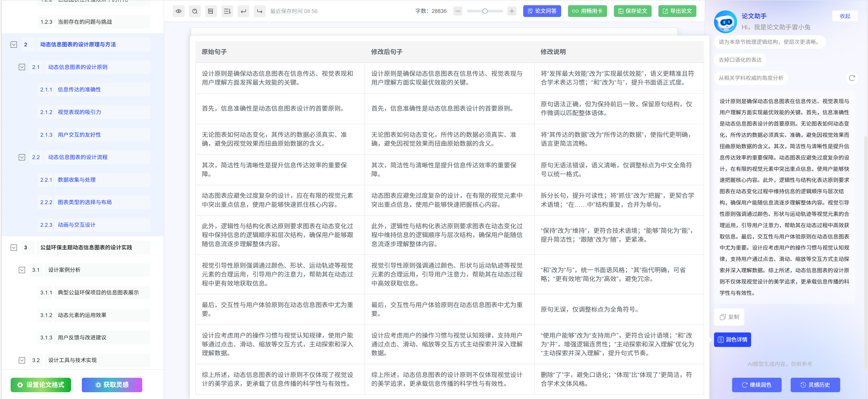Click the zoom-out minus icon
This screenshot has height=399, width=868.
coord(458,11)
